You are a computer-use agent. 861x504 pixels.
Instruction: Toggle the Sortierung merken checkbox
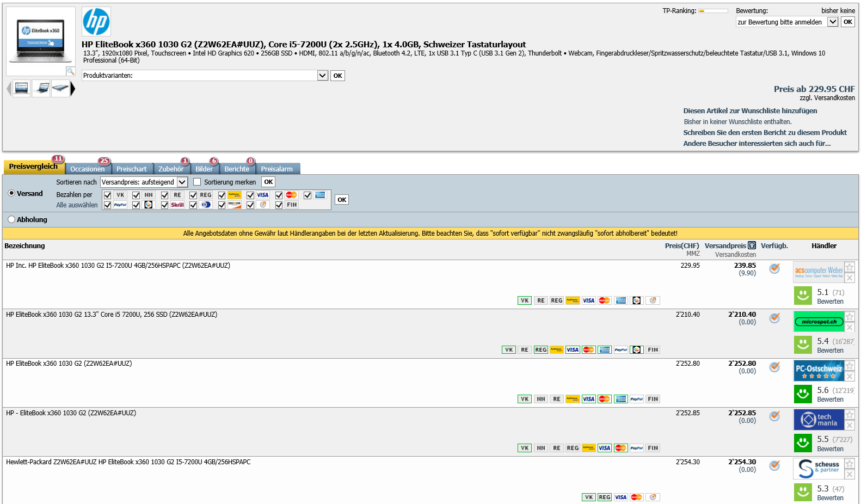[x=197, y=182]
